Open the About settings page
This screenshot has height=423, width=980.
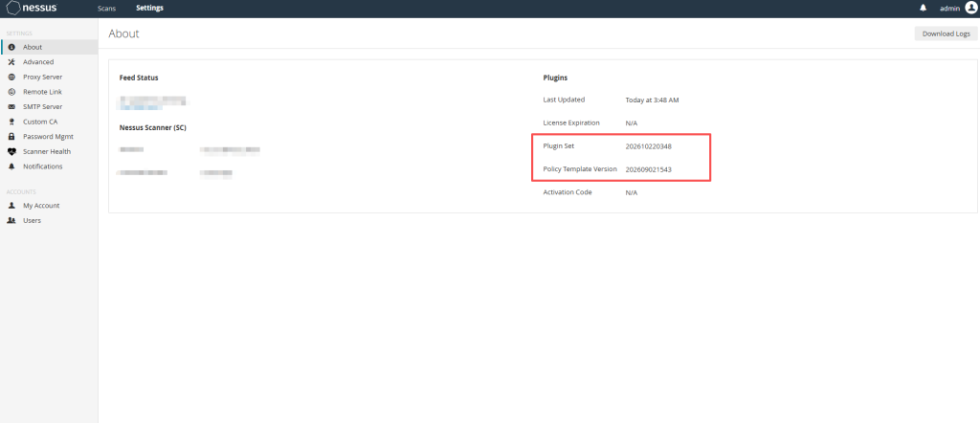click(50, 47)
